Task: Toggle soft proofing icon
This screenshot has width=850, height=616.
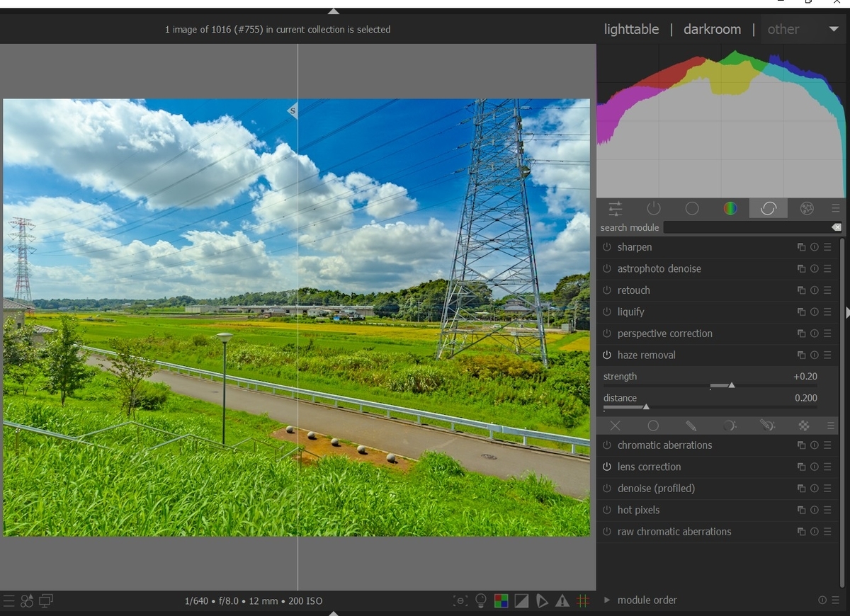Action: click(x=542, y=601)
